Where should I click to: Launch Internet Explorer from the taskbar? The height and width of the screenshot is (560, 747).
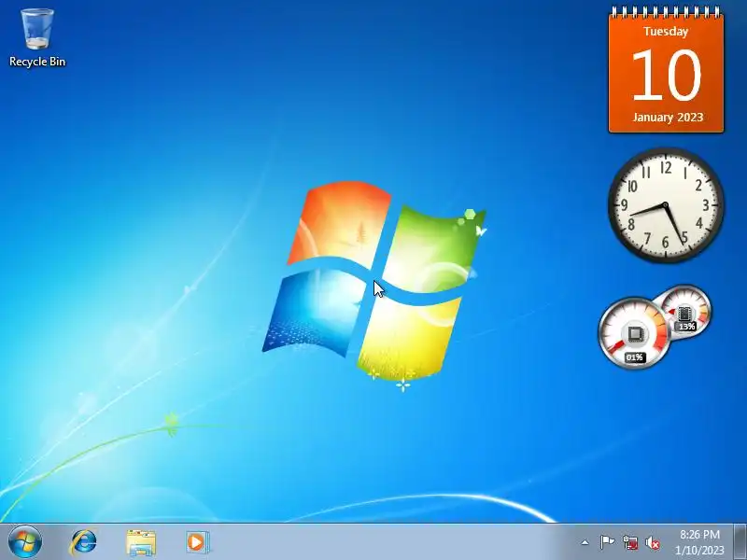point(83,542)
